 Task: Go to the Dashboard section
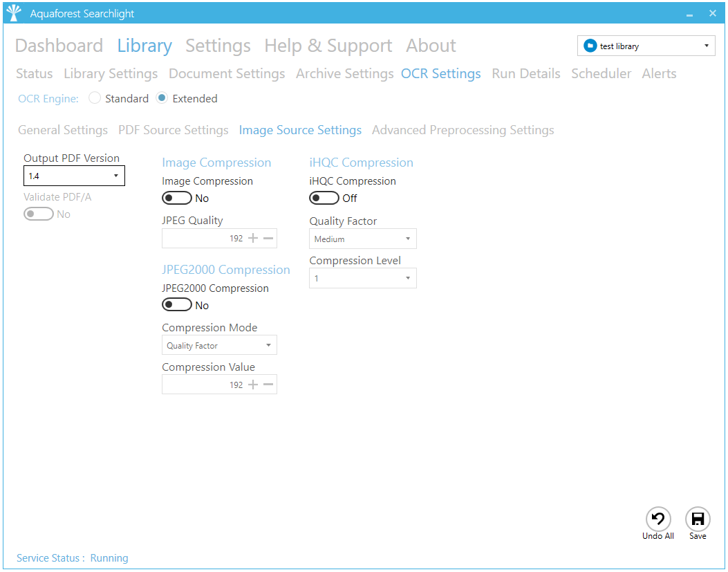pyautogui.click(x=59, y=46)
